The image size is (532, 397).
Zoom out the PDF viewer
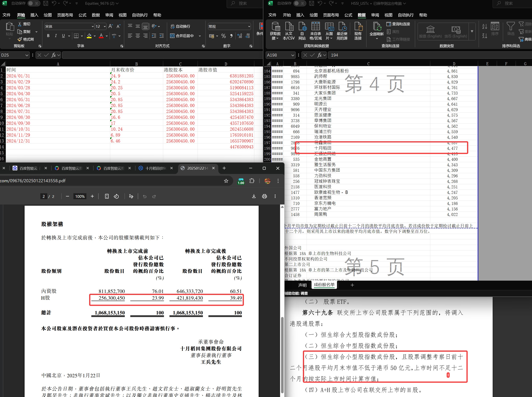point(68,196)
